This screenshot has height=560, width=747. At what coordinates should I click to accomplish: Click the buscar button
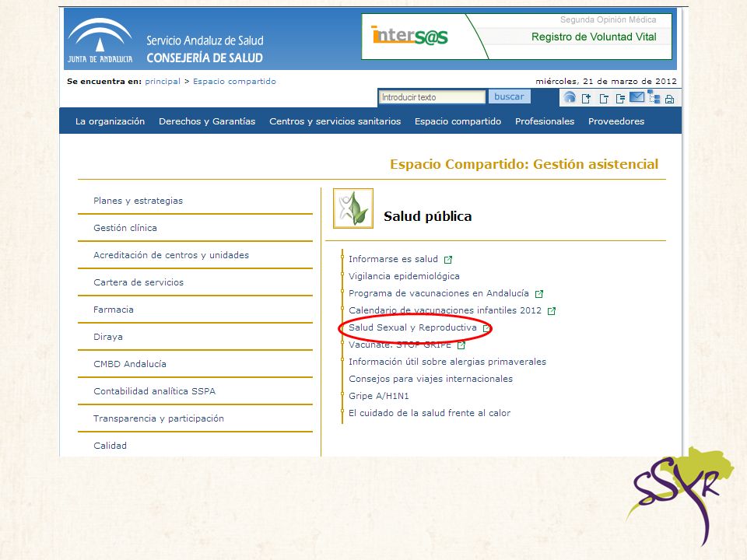click(509, 96)
